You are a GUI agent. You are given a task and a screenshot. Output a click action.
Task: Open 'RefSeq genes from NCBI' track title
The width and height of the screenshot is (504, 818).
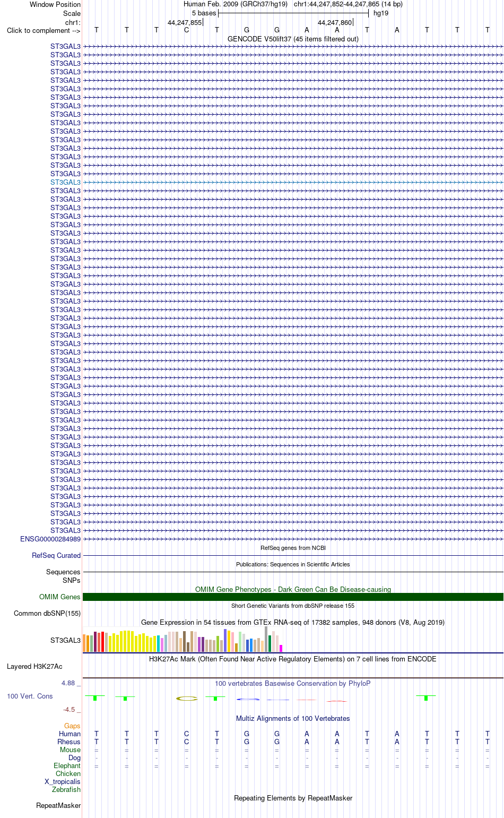[x=293, y=548]
